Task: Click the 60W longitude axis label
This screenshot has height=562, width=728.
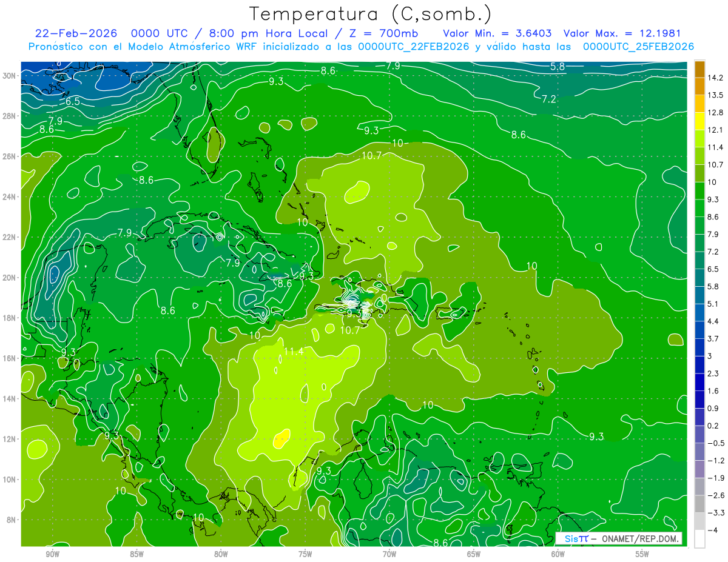Action: pos(558,554)
